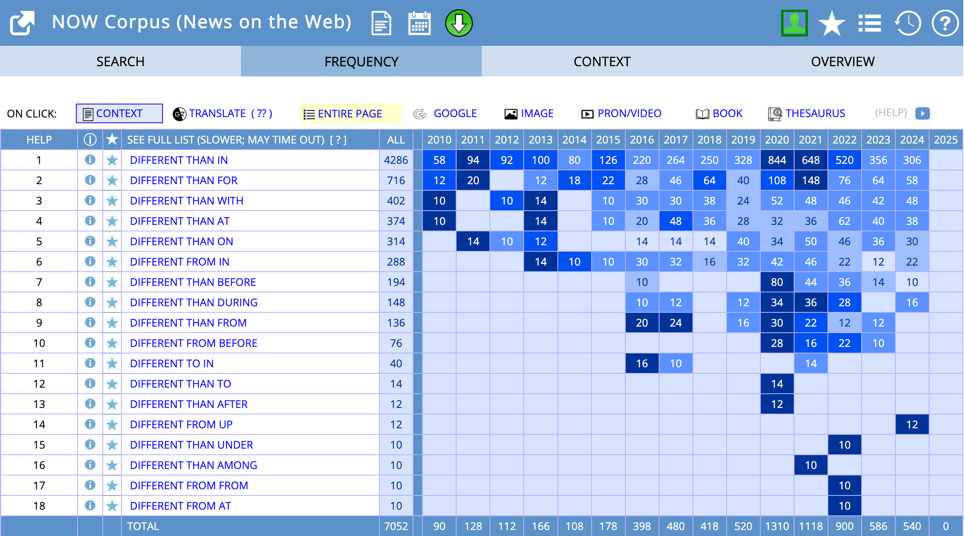Click info icon for DIFFERENT THAN DURING
Image resolution: width=964 pixels, height=536 pixels.
(x=90, y=302)
